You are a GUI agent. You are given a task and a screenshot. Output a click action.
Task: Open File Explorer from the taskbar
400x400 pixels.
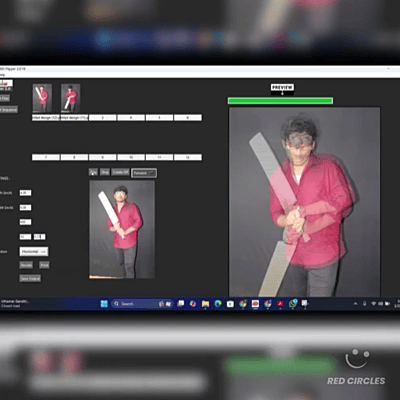pos(205,304)
